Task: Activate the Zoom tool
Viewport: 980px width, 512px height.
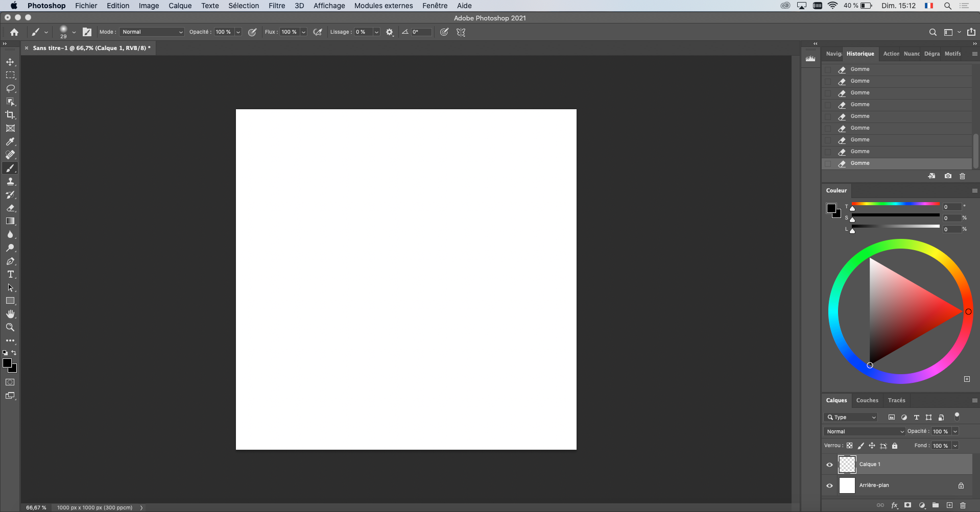Action: click(x=10, y=327)
